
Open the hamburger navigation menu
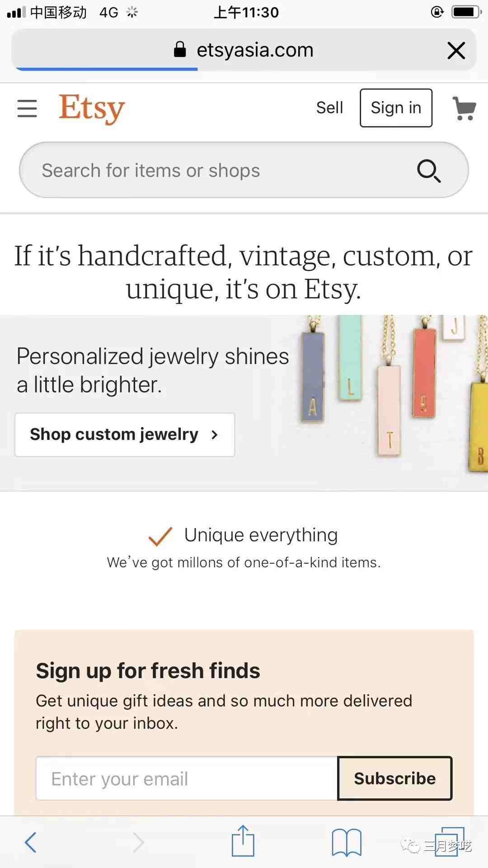(x=27, y=108)
